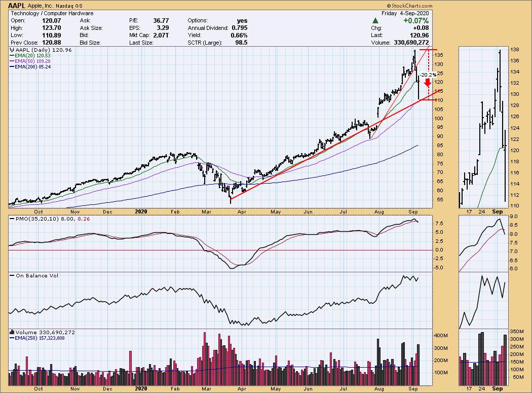Click the Last value 120.96 in header

420,35
